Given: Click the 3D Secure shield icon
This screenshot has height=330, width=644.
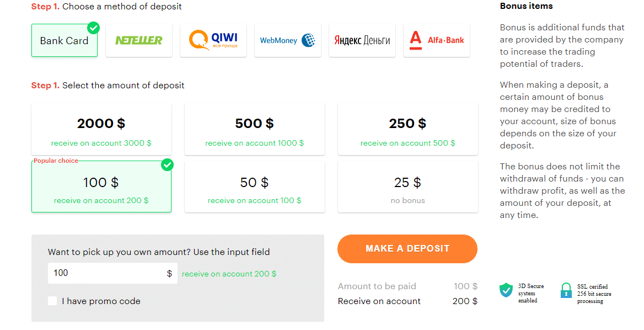Looking at the screenshot, I should [506, 290].
